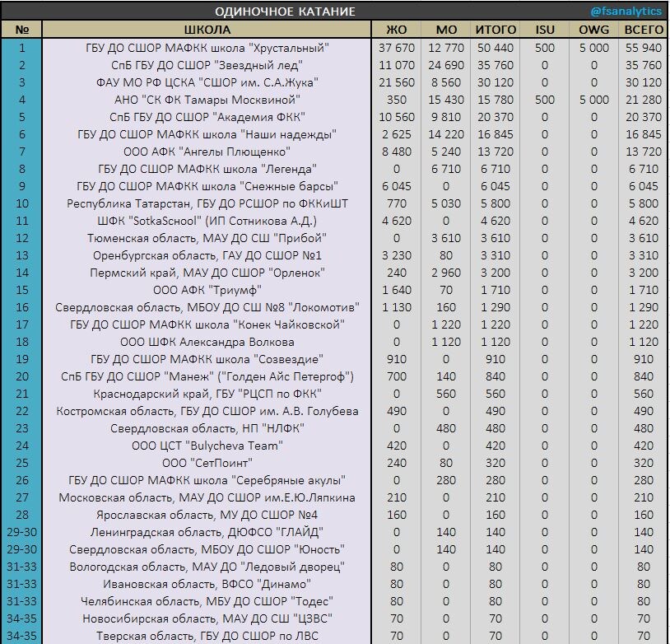
Task: Click the ЖО value 3 230
Action: pos(397,255)
